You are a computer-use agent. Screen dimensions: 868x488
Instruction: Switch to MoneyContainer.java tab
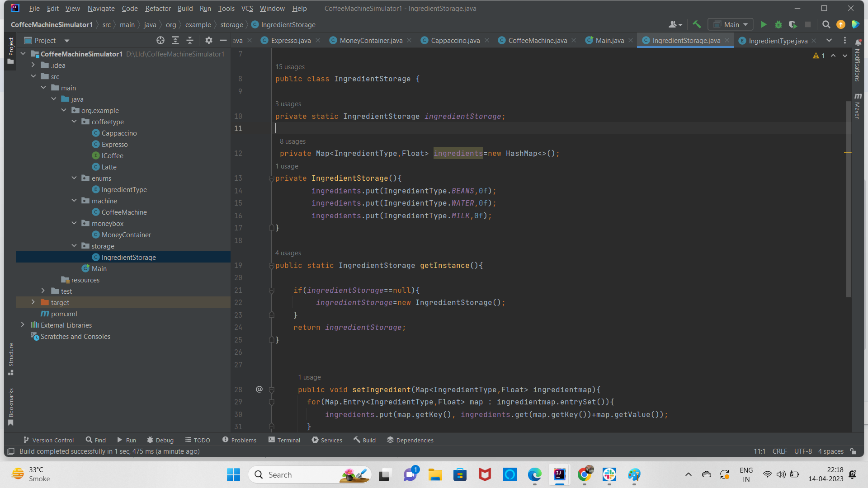coord(371,41)
